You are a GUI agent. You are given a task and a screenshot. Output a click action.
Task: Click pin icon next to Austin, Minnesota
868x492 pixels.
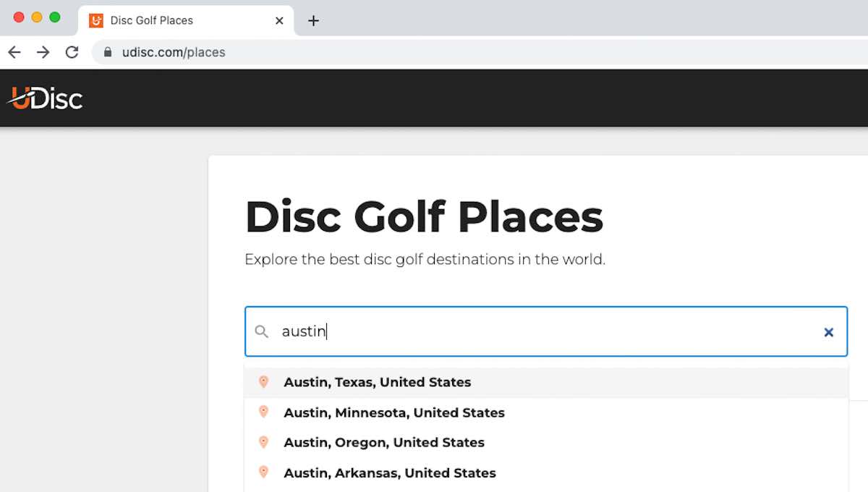[x=264, y=412]
